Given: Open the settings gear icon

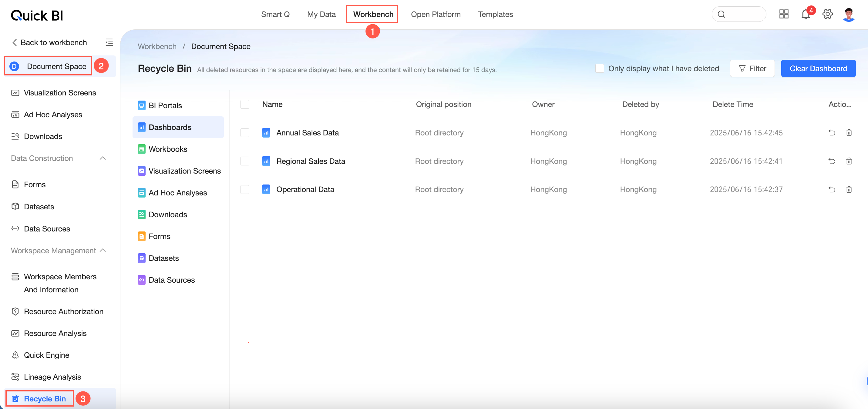Looking at the screenshot, I should click(828, 14).
